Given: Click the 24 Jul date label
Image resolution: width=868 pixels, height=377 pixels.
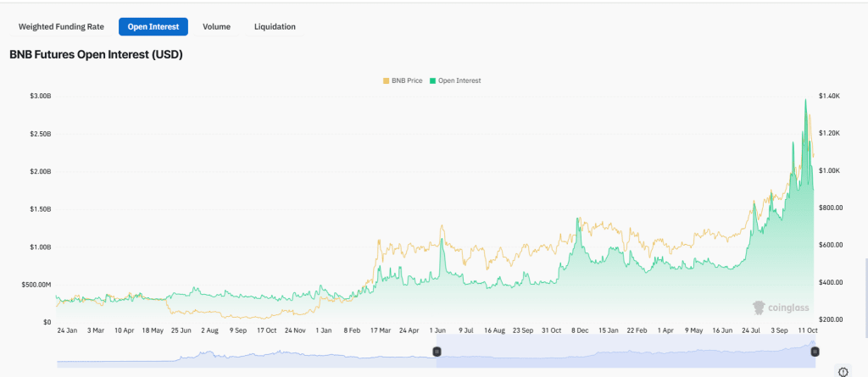Looking at the screenshot, I should [x=750, y=330].
